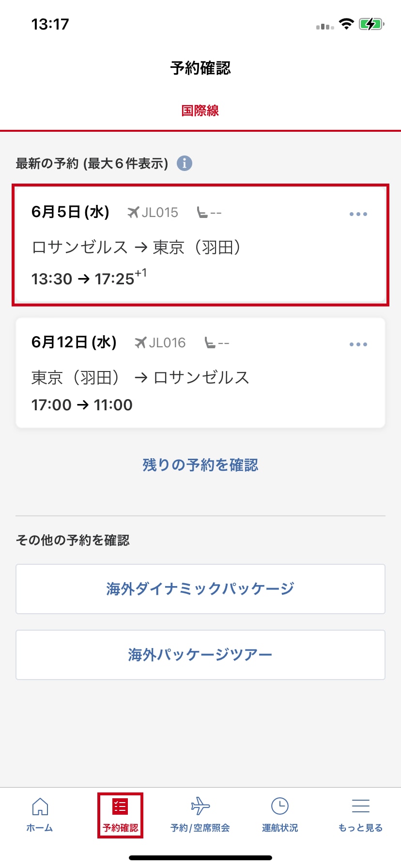Open the three-dot menu for JL016 flight
This screenshot has width=401, height=868.
[x=358, y=344]
